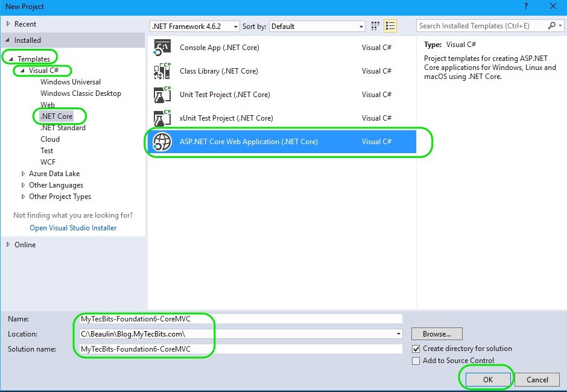Image resolution: width=567 pixels, height=392 pixels.
Task: Click the Class Library template icon
Action: click(x=162, y=71)
